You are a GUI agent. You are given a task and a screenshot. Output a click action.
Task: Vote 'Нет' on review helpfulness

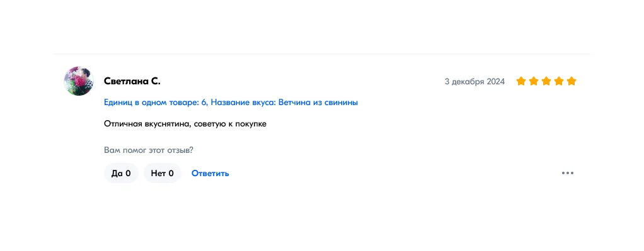(162, 173)
